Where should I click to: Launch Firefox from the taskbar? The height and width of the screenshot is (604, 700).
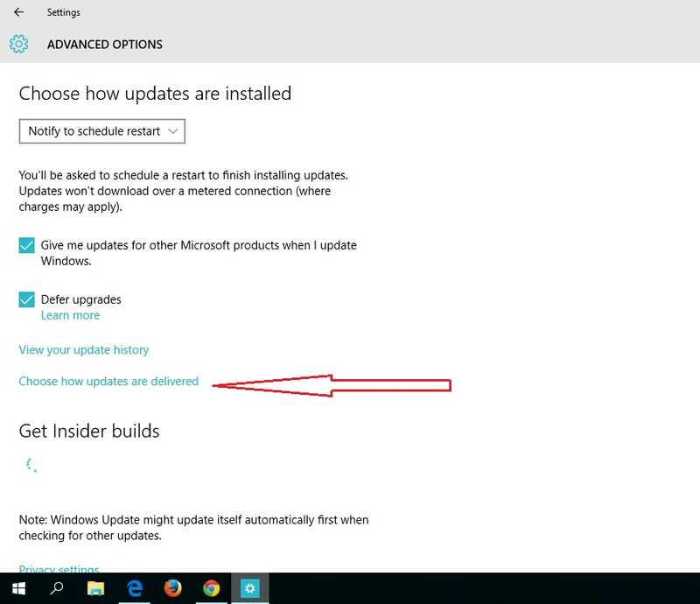point(173,588)
